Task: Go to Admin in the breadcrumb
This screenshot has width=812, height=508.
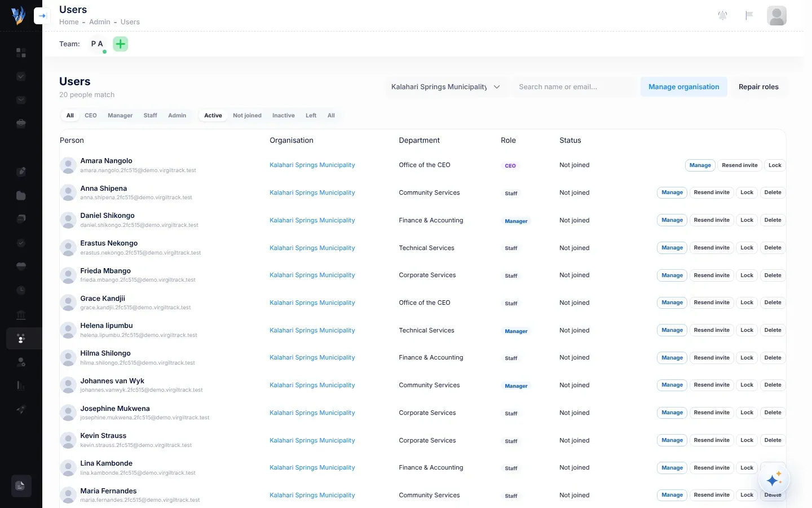Action: [100, 22]
